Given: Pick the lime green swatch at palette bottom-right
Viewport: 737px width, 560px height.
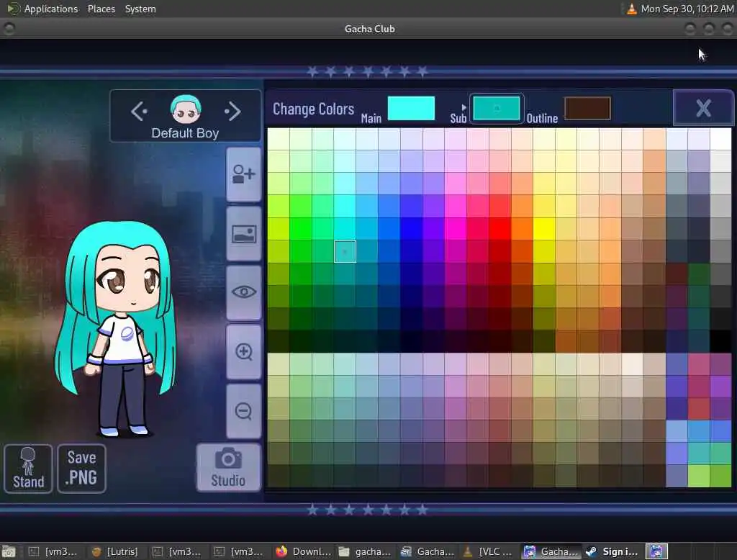Looking at the screenshot, I should pyautogui.click(x=698, y=476).
